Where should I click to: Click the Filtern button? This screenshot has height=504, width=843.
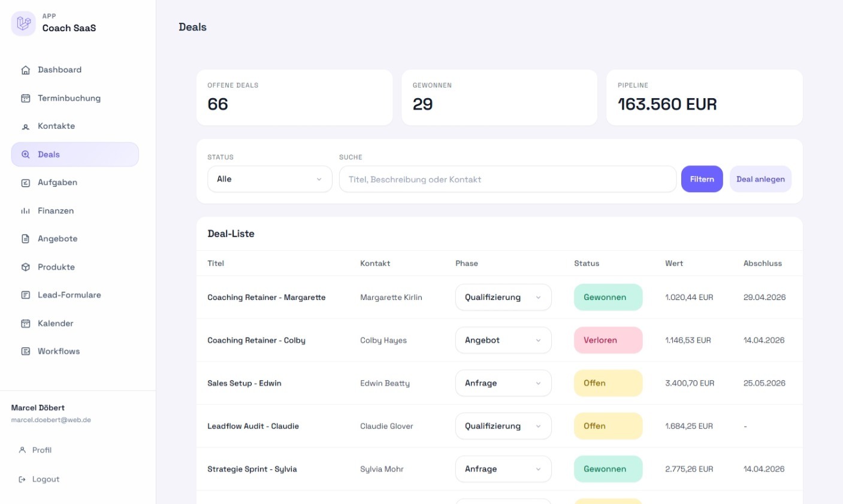click(x=702, y=179)
